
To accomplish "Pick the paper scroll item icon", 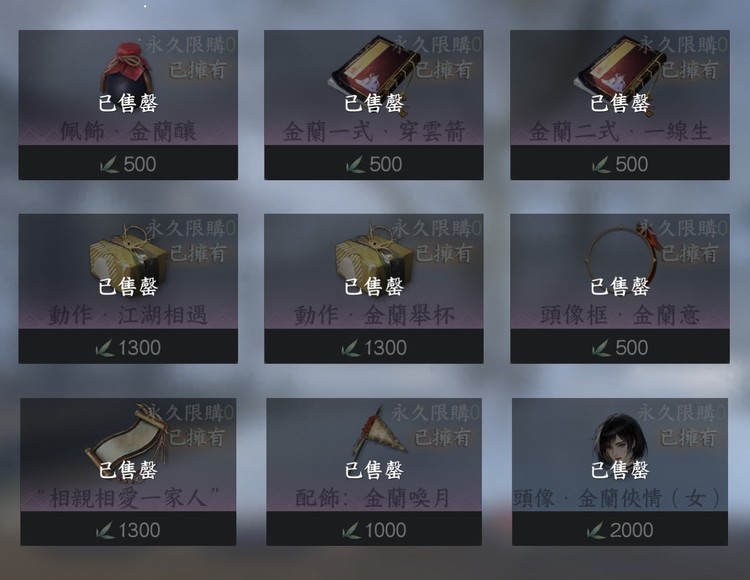I will click(x=127, y=439).
